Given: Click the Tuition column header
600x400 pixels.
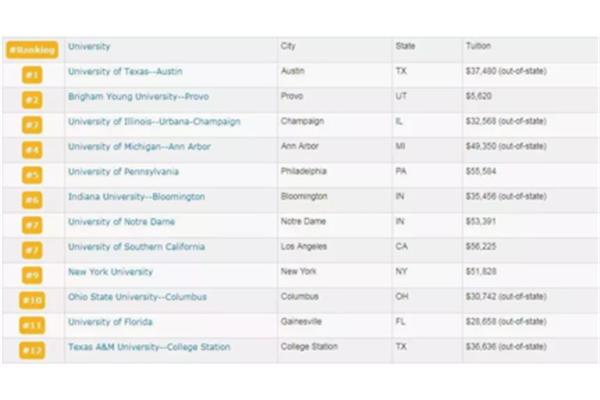Looking at the screenshot, I should [478, 47].
